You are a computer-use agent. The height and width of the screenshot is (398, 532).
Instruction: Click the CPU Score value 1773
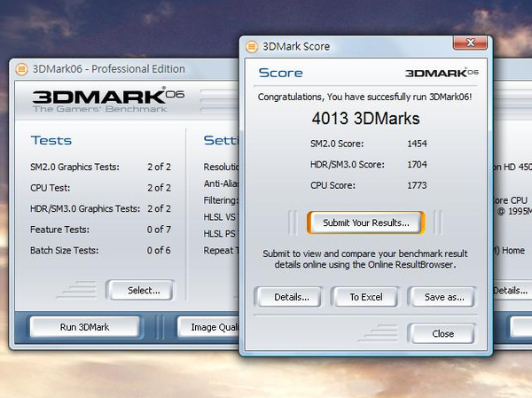click(417, 185)
